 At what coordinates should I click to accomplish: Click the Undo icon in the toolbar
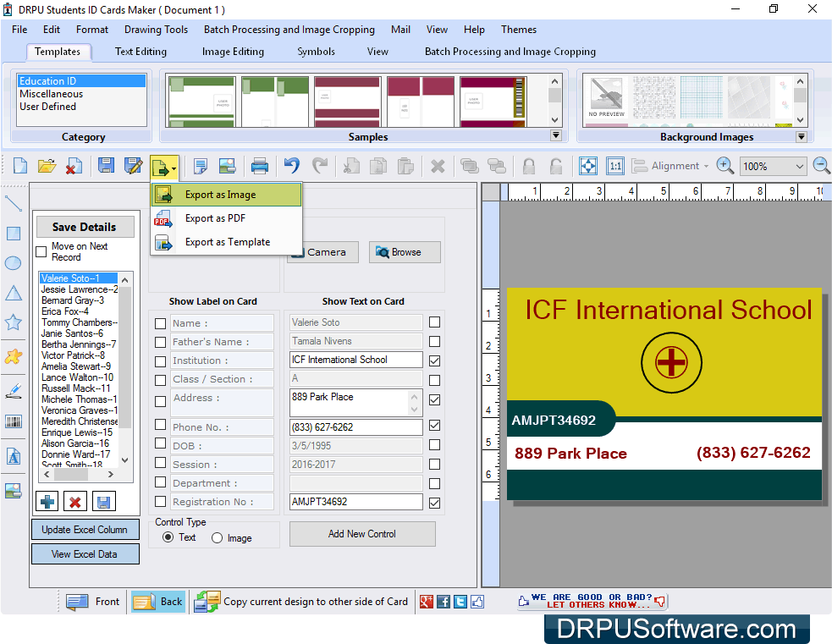click(291, 165)
